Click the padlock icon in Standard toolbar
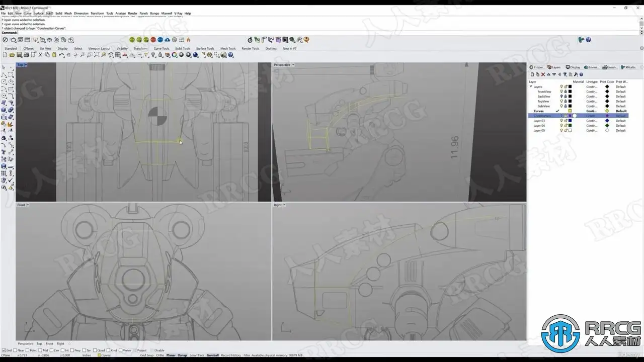This screenshot has width=644, height=362. pyautogui.click(x=160, y=55)
